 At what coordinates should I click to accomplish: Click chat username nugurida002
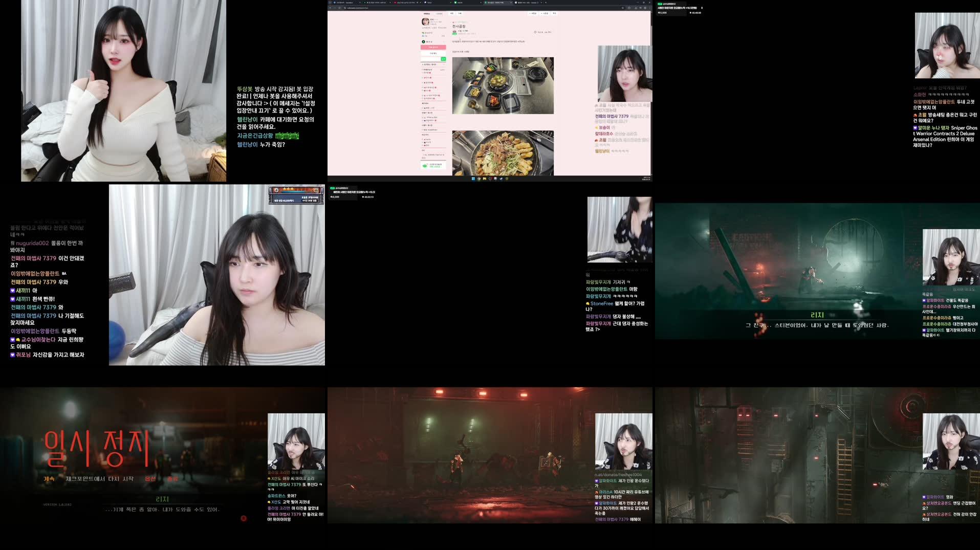click(x=32, y=243)
